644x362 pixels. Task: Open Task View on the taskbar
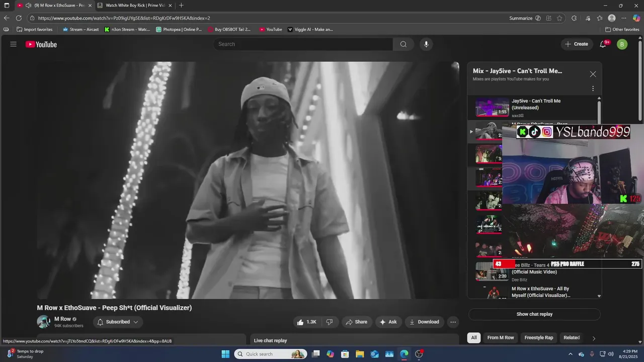(x=315, y=354)
